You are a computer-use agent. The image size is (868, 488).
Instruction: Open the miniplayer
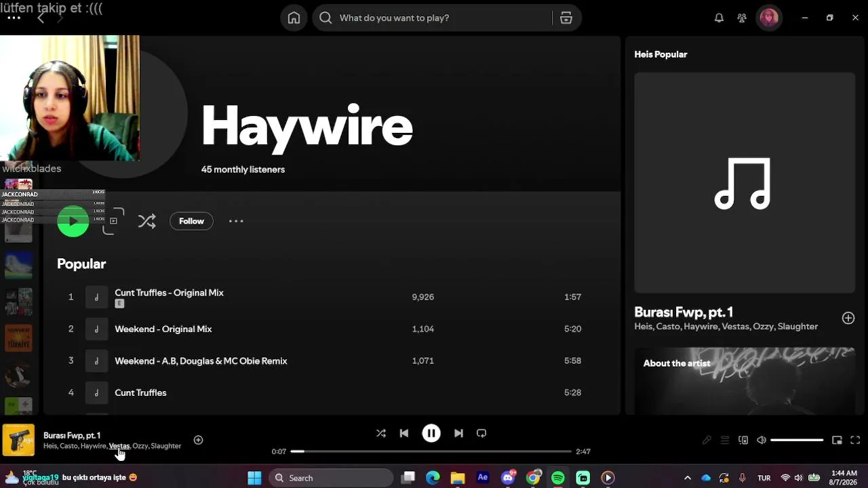[837, 440]
